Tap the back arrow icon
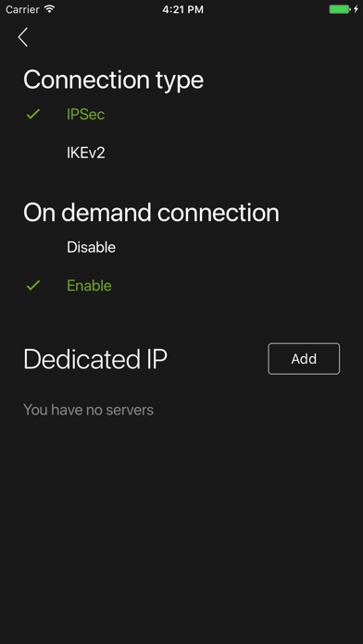The height and width of the screenshot is (644, 363). click(23, 37)
